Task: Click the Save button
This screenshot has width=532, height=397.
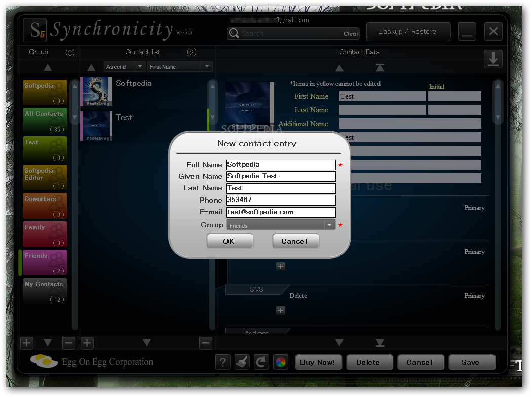Action: pos(472,362)
